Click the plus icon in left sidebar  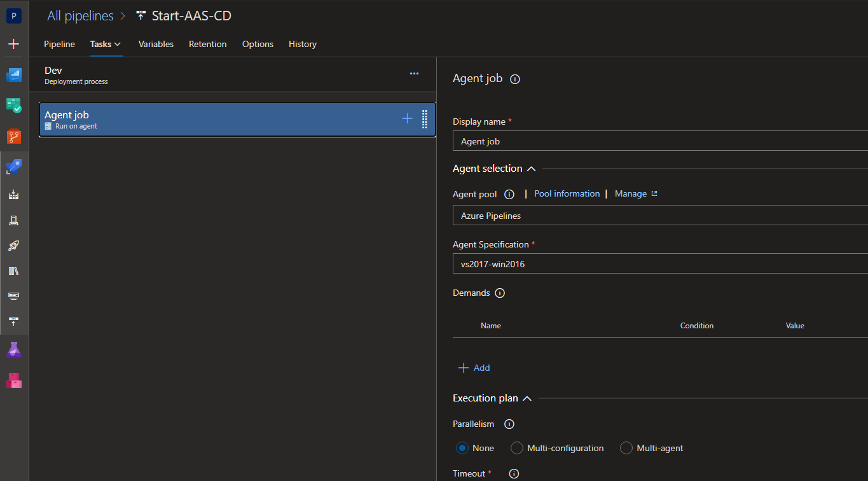tap(14, 44)
